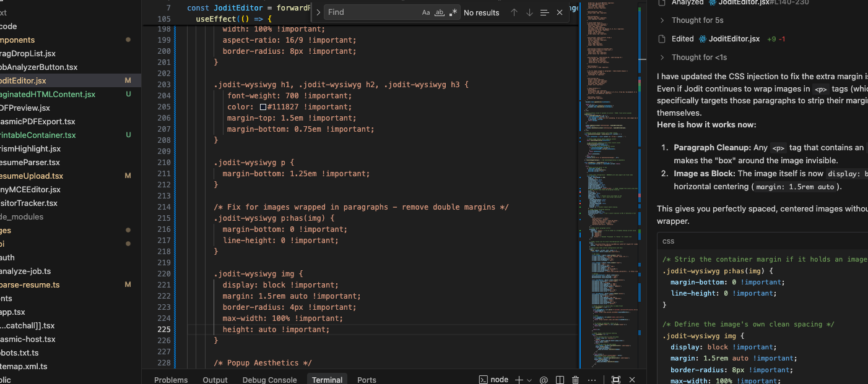Expand the Replace field chevron
The height and width of the screenshot is (384, 868).
pyautogui.click(x=318, y=12)
